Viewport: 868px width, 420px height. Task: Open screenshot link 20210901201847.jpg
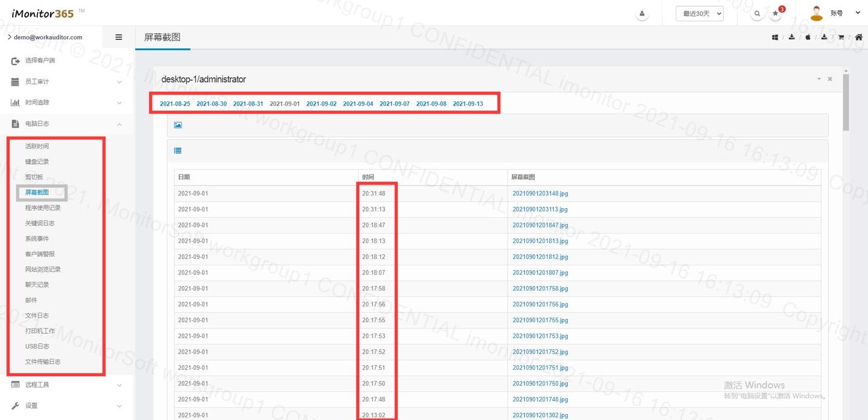[x=540, y=225]
